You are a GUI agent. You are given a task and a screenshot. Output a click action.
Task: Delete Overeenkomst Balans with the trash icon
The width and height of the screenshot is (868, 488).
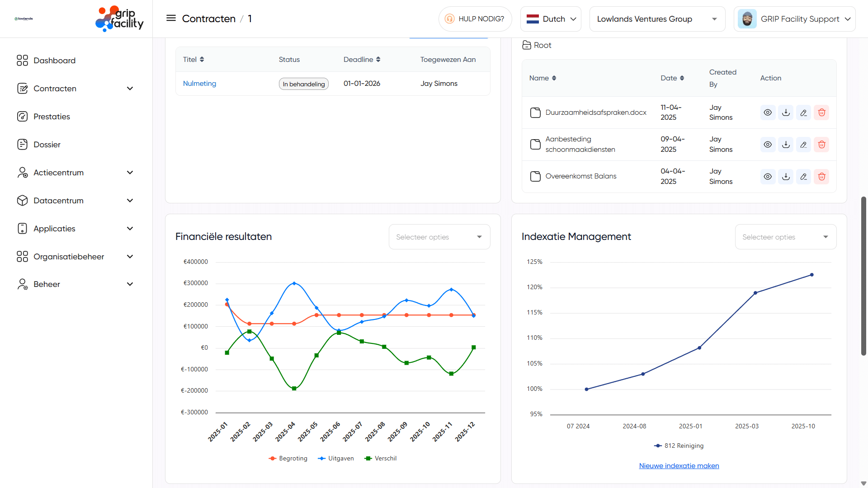click(x=821, y=176)
